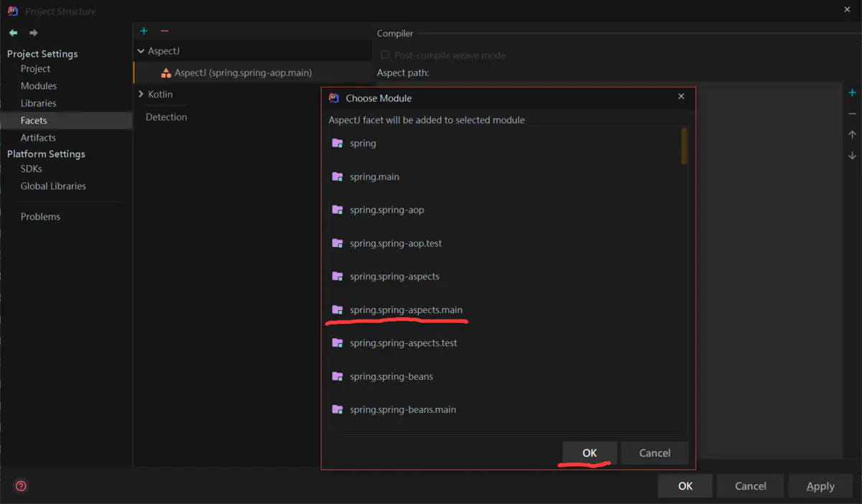Screen dimensions: 862x504
Task: Select module spring.spring-aop
Action: click(x=504, y=210)
